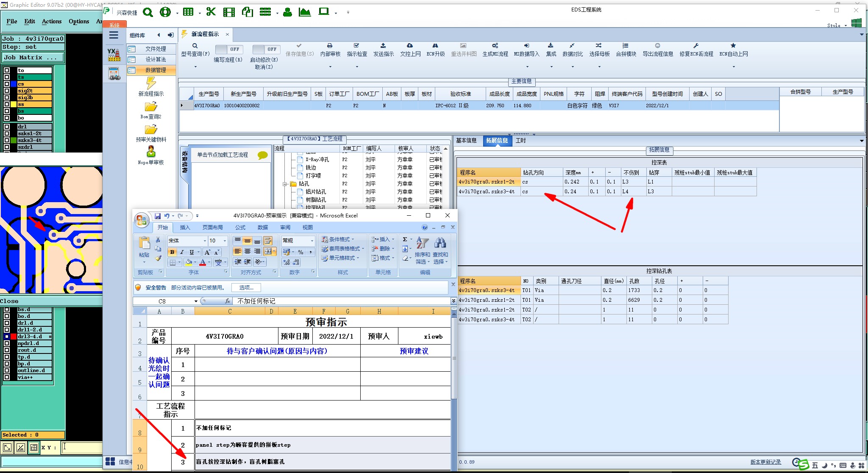
Task: Click the 发送指示 toolbar icon
Action: point(383,46)
